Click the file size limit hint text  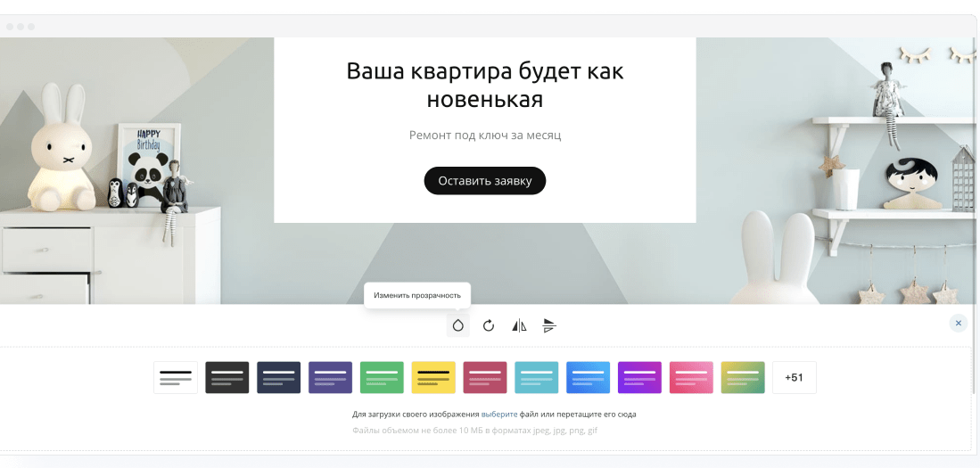475,431
